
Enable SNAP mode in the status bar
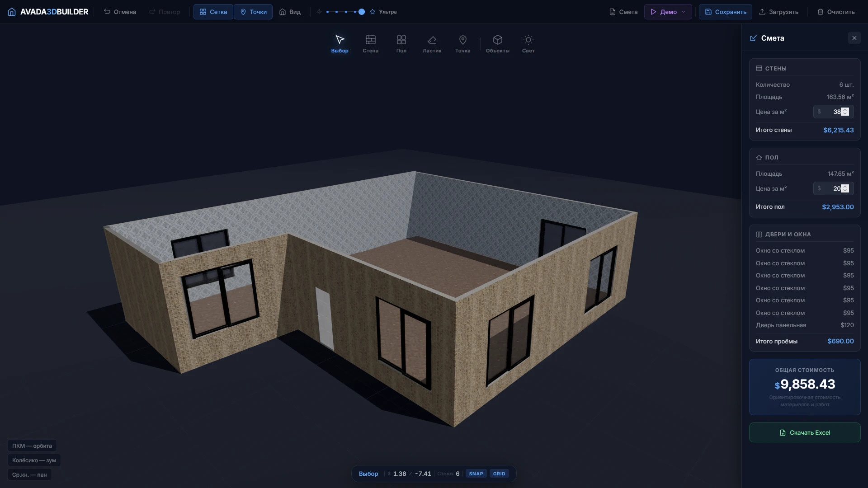pos(476,474)
